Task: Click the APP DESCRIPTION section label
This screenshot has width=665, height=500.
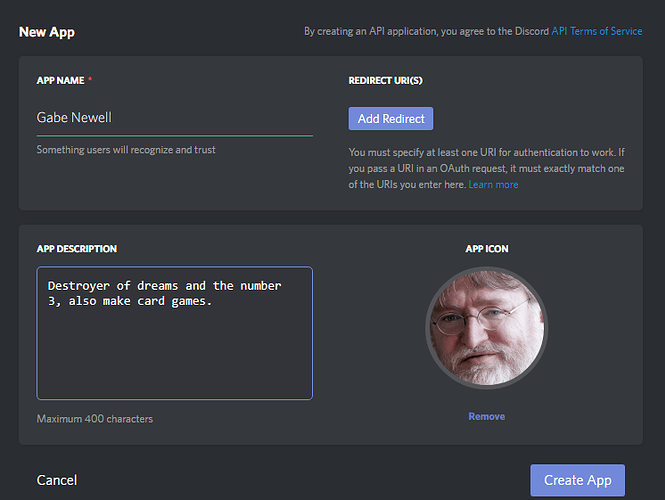Action: pos(77,249)
